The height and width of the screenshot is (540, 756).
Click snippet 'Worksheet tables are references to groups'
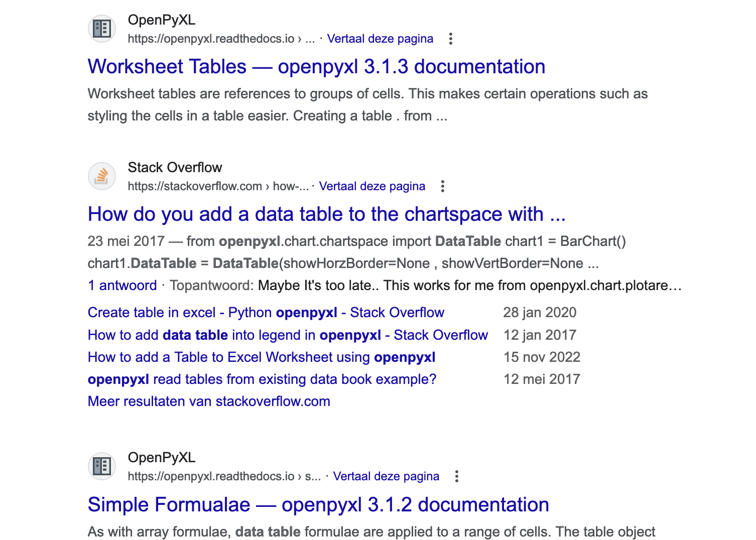[x=367, y=105]
